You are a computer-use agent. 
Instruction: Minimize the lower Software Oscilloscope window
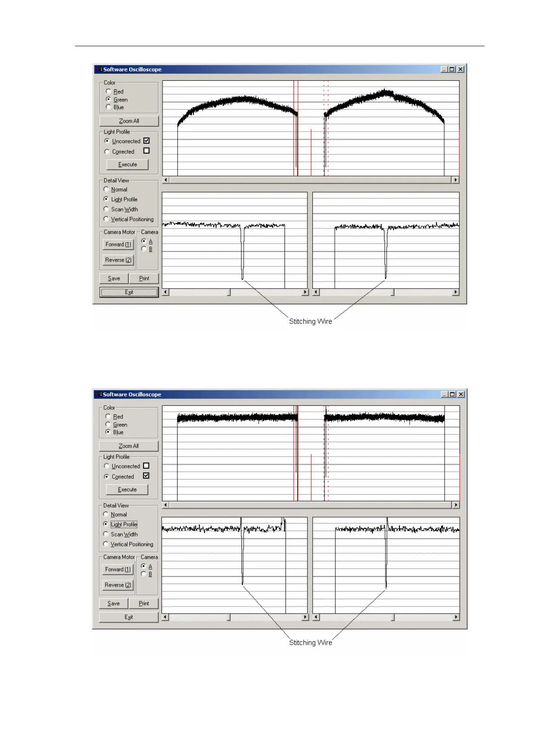pyautogui.click(x=444, y=394)
